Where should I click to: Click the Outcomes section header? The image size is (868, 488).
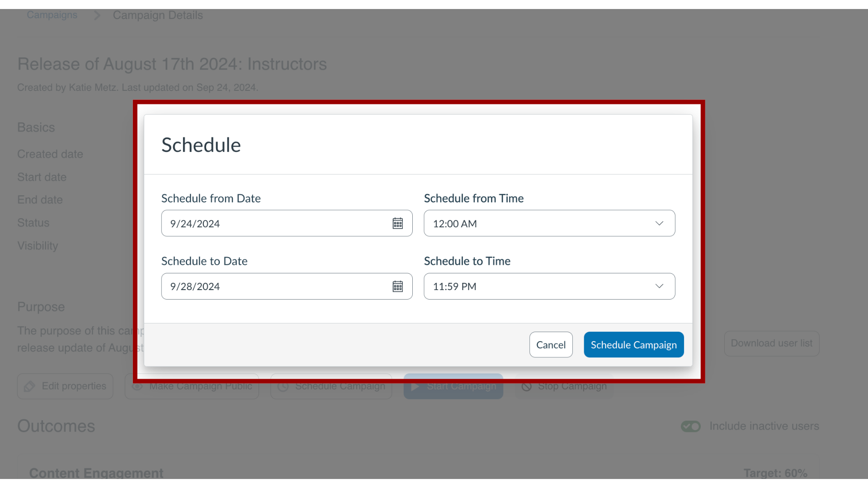[56, 426]
